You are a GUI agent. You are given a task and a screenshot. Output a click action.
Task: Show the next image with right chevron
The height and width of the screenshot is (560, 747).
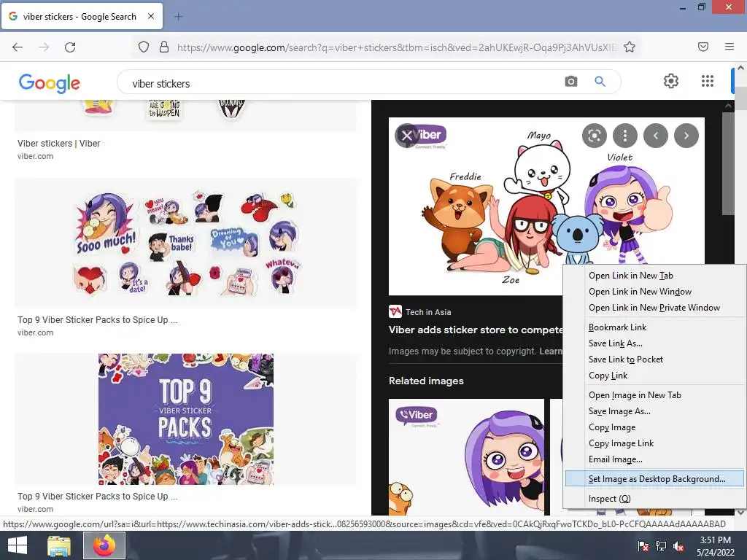[686, 136]
